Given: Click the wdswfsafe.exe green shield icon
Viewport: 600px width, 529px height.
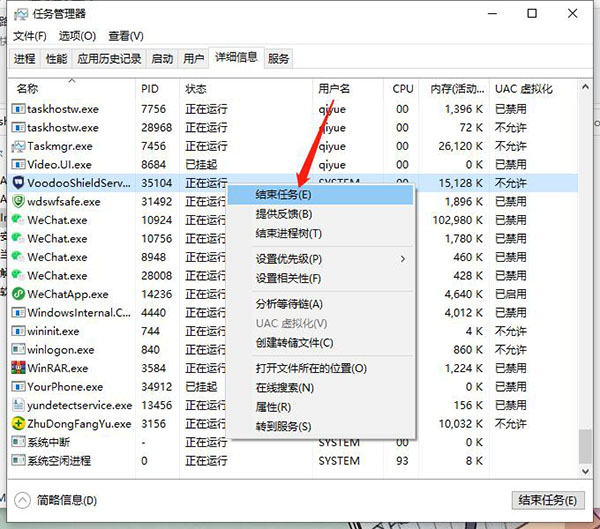Looking at the screenshot, I should (x=18, y=201).
